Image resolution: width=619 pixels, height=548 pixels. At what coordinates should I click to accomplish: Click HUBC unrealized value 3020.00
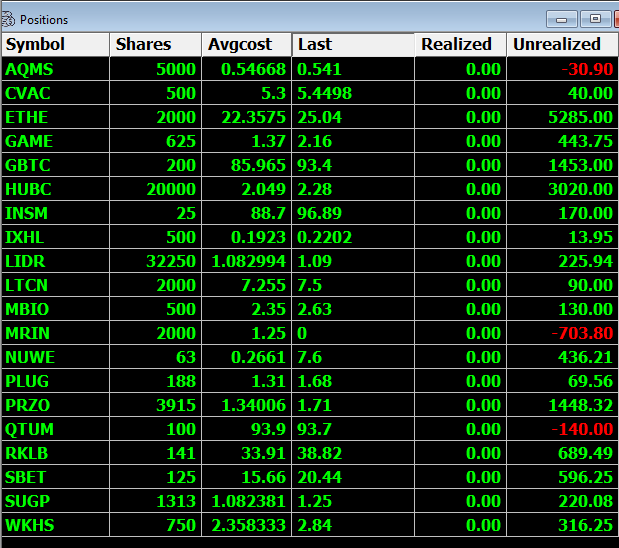point(581,189)
